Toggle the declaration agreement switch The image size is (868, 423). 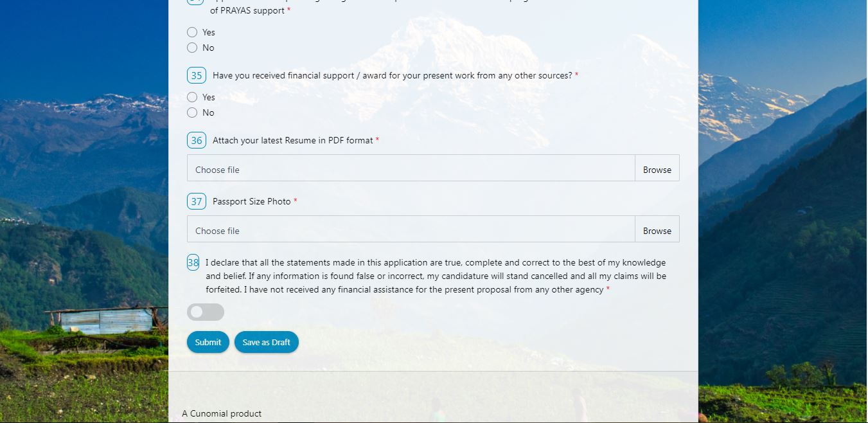(206, 312)
